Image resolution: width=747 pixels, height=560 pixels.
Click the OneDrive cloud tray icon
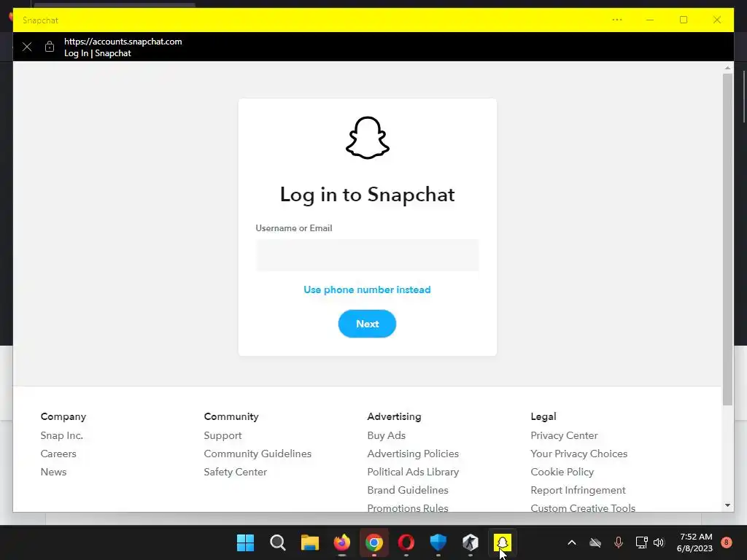(595, 542)
